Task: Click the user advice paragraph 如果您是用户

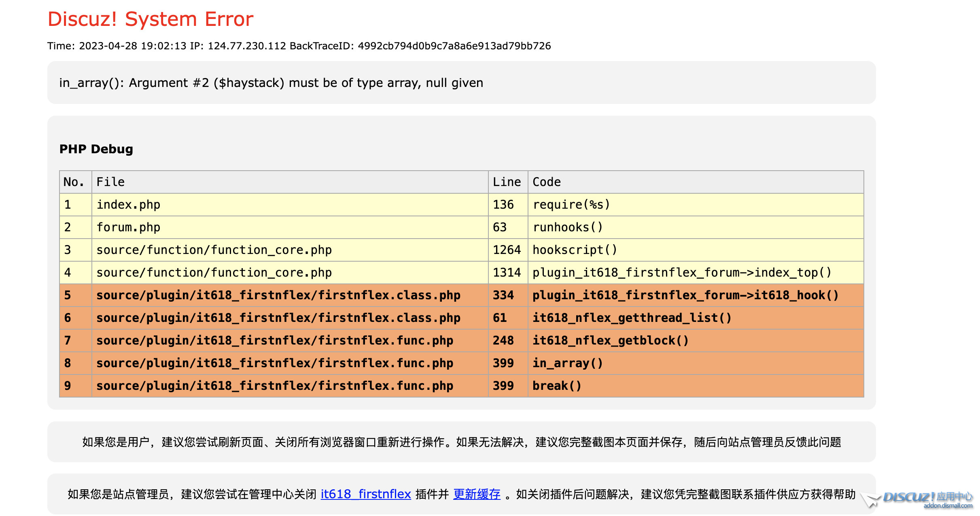Action: click(x=461, y=442)
